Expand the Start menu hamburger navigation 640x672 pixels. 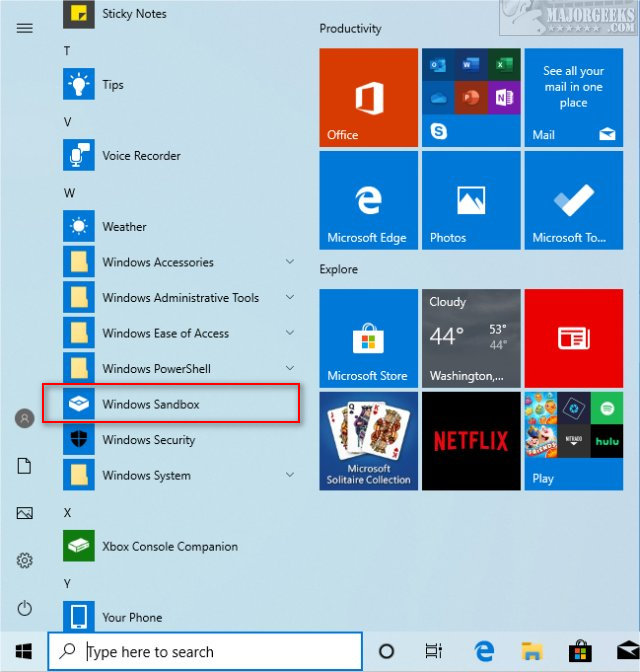point(24,28)
